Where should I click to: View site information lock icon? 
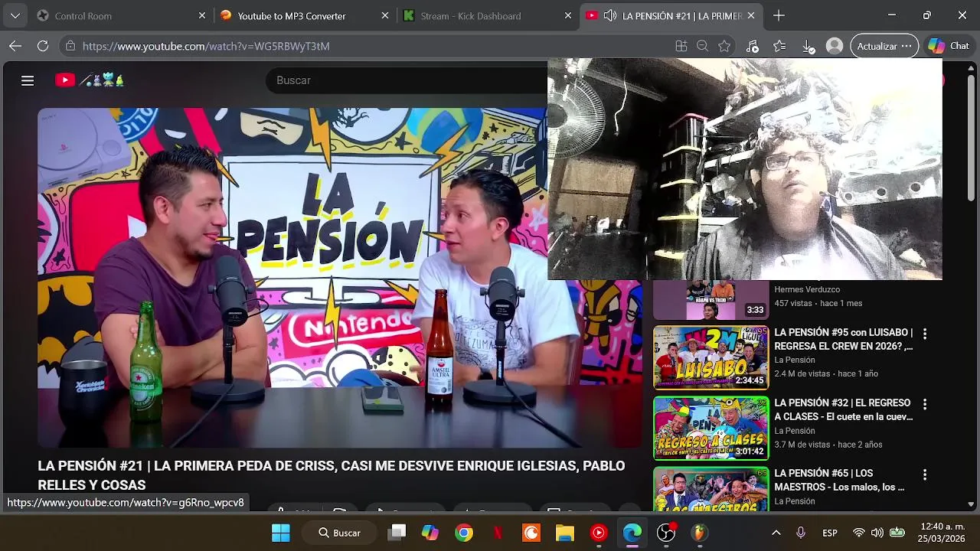point(70,46)
